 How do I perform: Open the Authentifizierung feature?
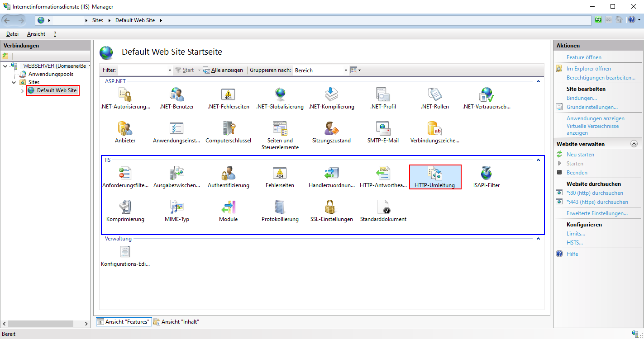[228, 177]
